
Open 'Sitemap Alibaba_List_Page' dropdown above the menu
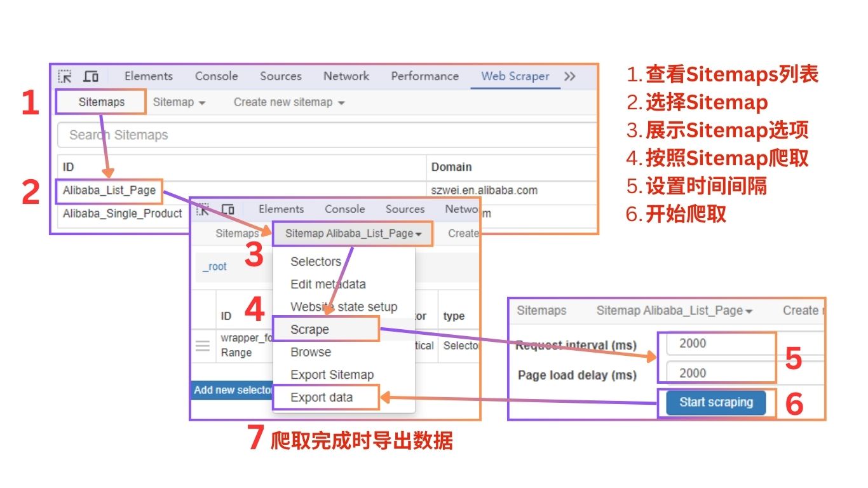[353, 233]
